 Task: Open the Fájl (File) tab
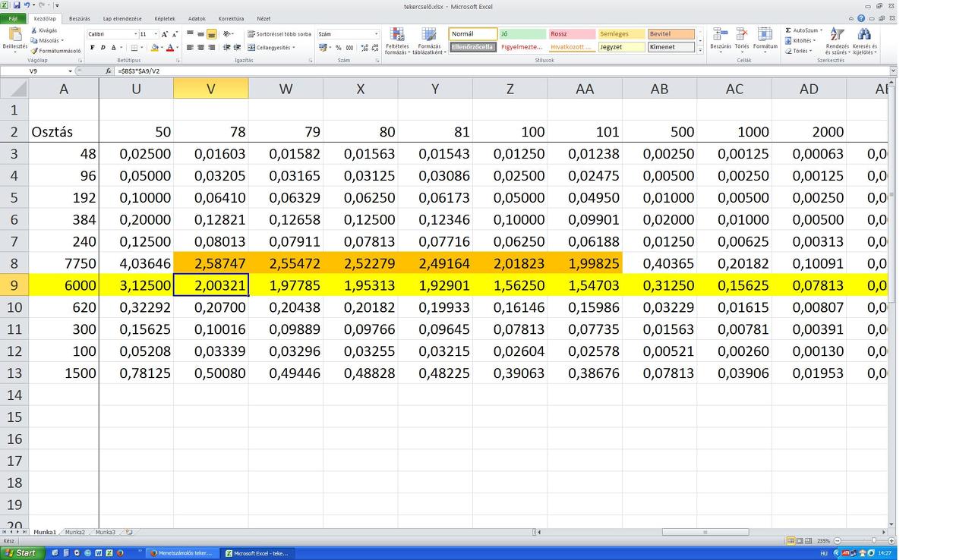[x=13, y=18]
